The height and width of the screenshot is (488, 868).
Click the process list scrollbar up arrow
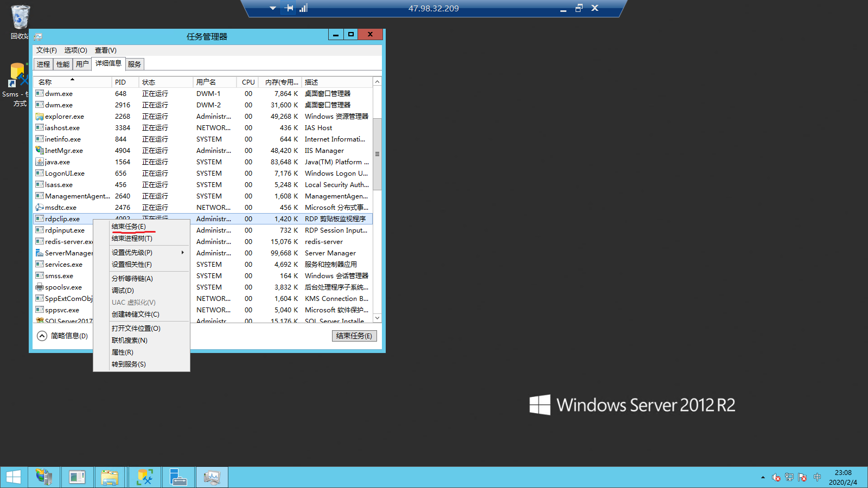click(377, 81)
